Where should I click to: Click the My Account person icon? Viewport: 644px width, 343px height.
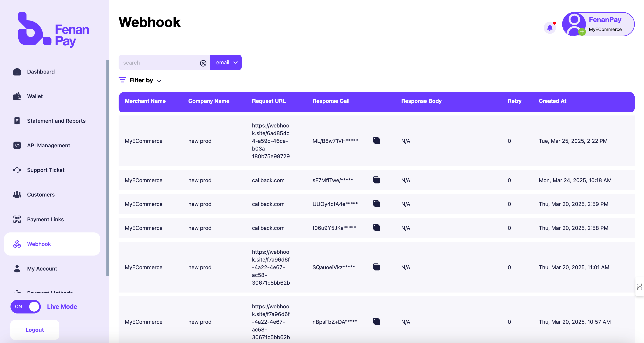coord(17,268)
